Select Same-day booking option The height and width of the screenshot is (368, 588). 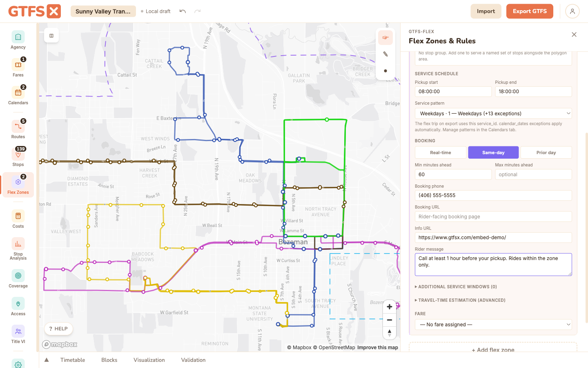493,153
